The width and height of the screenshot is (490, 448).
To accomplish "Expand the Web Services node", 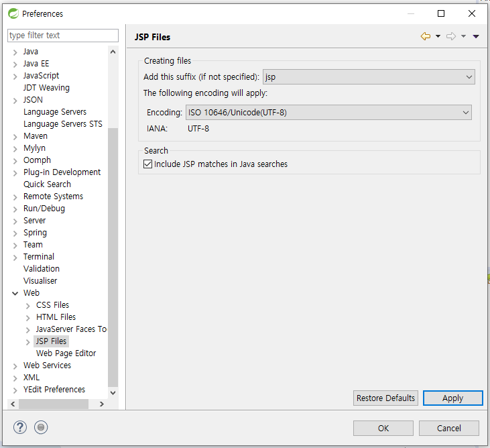I will (x=15, y=366).
